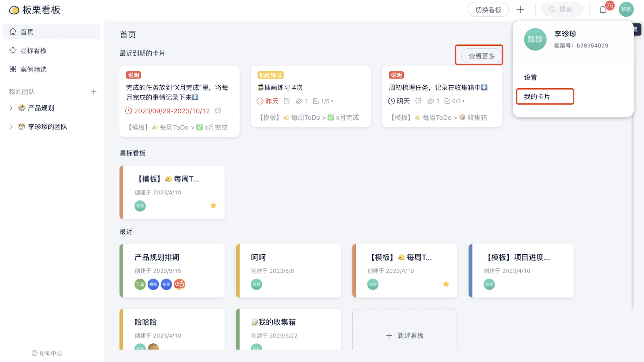Click the attachment icon on 插画练习 card

299,101
